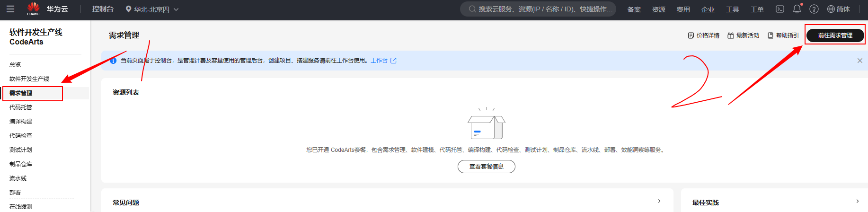
Task: Select 总览 in the sidebar
Action: tap(15, 65)
